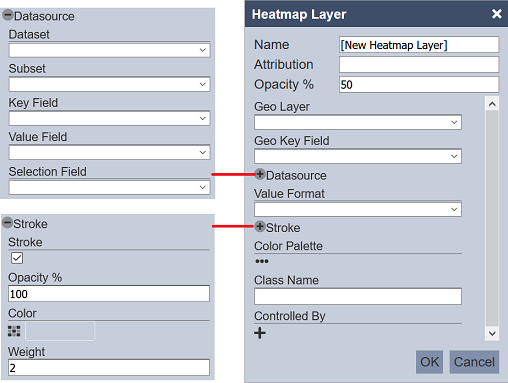Open the stroke color picker grid icon

pyautogui.click(x=14, y=331)
